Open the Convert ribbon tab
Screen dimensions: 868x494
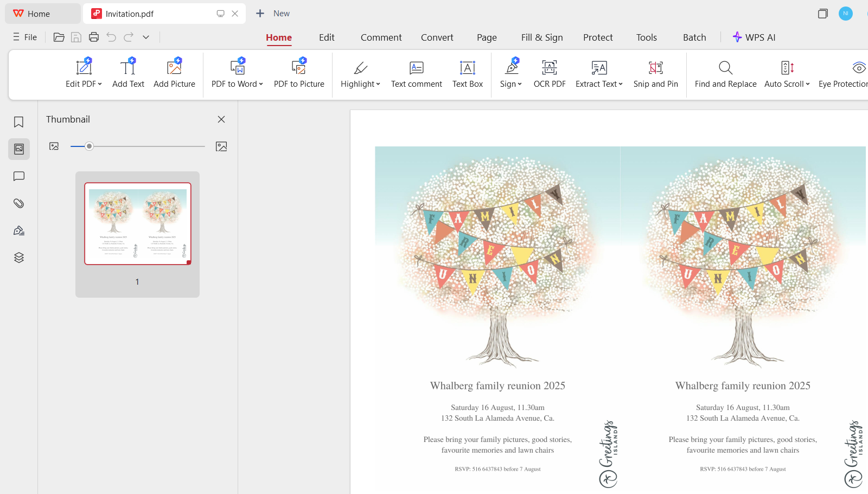(437, 37)
